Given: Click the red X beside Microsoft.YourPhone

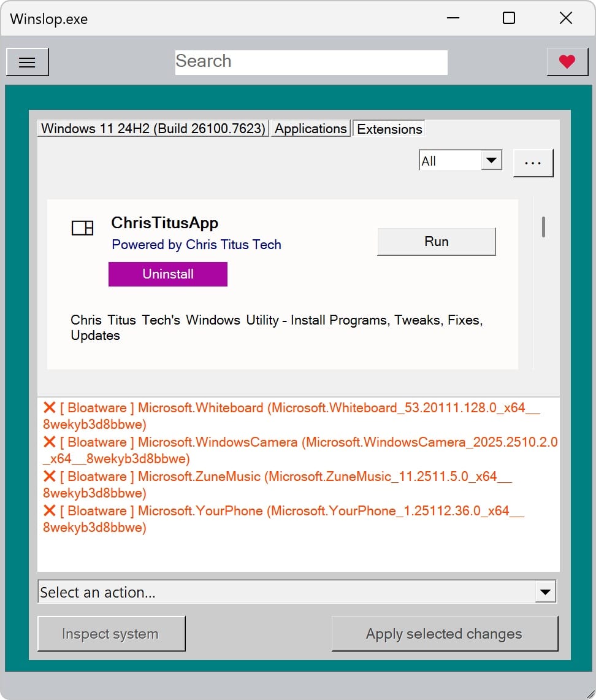Looking at the screenshot, I should click(x=50, y=510).
